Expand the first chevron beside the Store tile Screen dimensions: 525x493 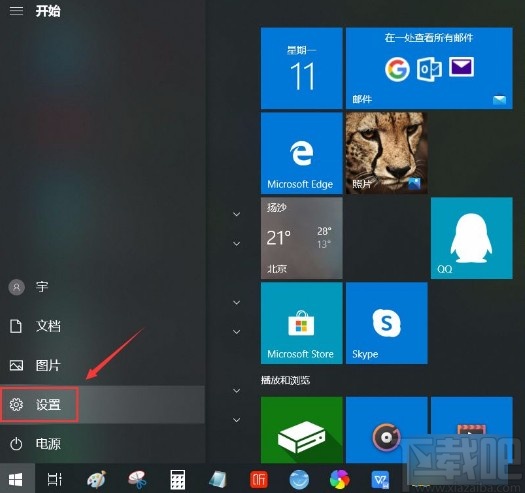point(236,303)
